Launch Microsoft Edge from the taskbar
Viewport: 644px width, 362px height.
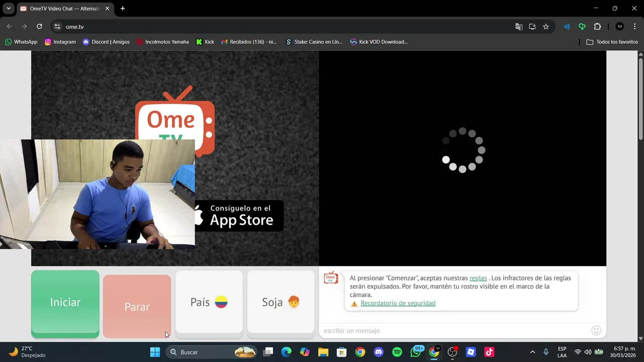286,352
